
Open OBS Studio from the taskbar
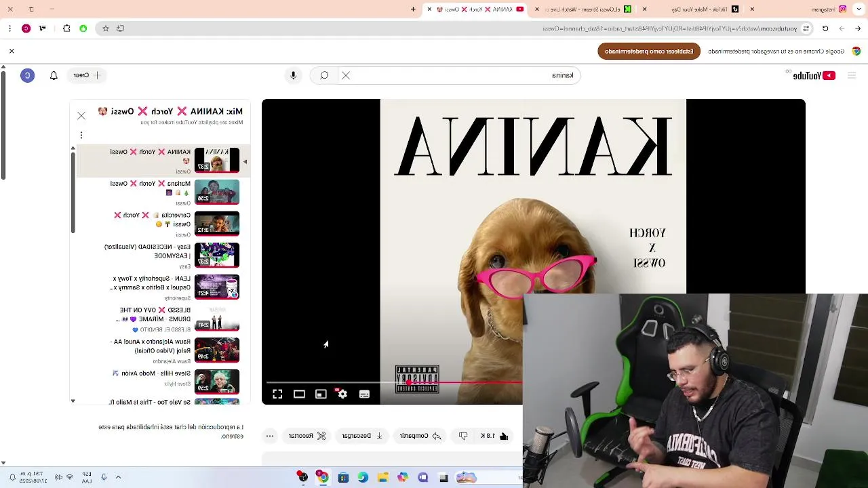tap(303, 478)
